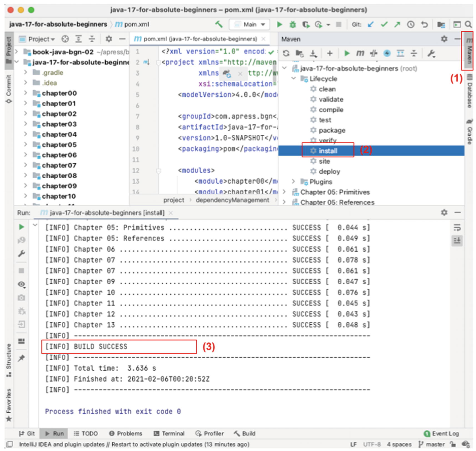Open Commit side tool window
This screenshot has height=451, width=476.
coord(9,89)
